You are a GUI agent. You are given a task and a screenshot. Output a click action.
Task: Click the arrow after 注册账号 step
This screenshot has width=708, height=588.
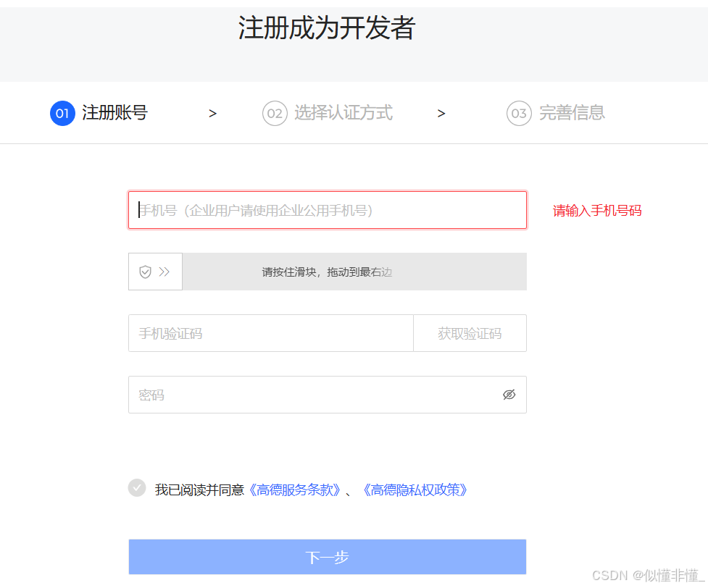[212, 114]
